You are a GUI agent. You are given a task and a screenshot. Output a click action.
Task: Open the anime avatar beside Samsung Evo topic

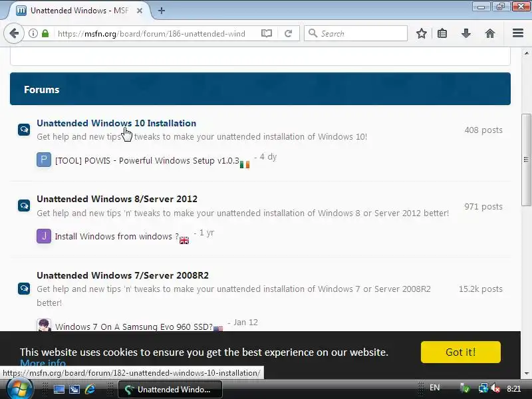pyautogui.click(x=44, y=325)
